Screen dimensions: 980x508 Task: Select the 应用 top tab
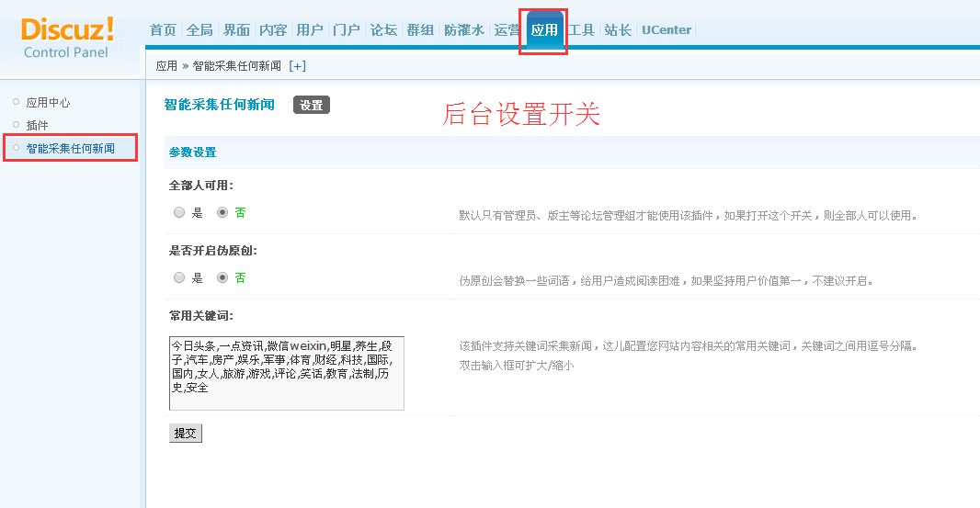(x=543, y=30)
